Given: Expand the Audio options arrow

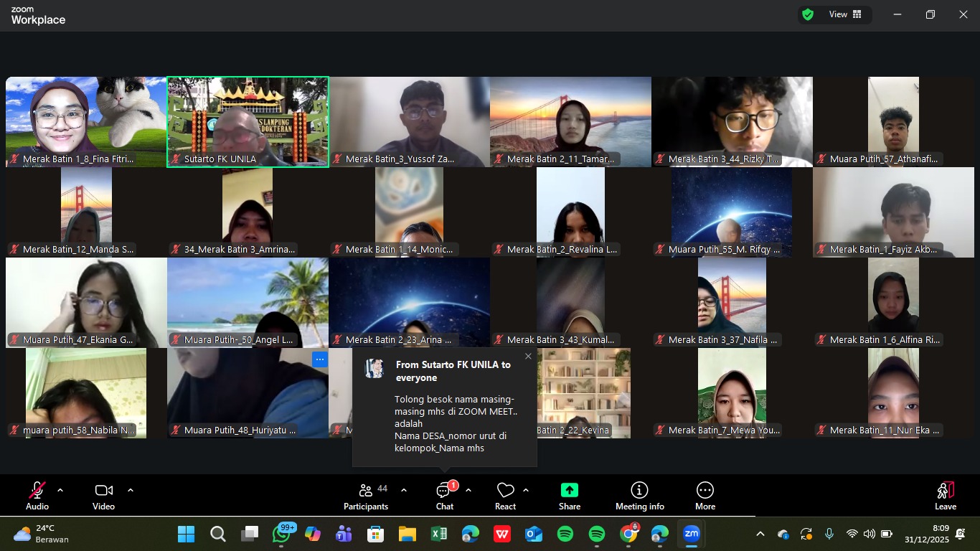Looking at the screenshot, I should [60, 491].
